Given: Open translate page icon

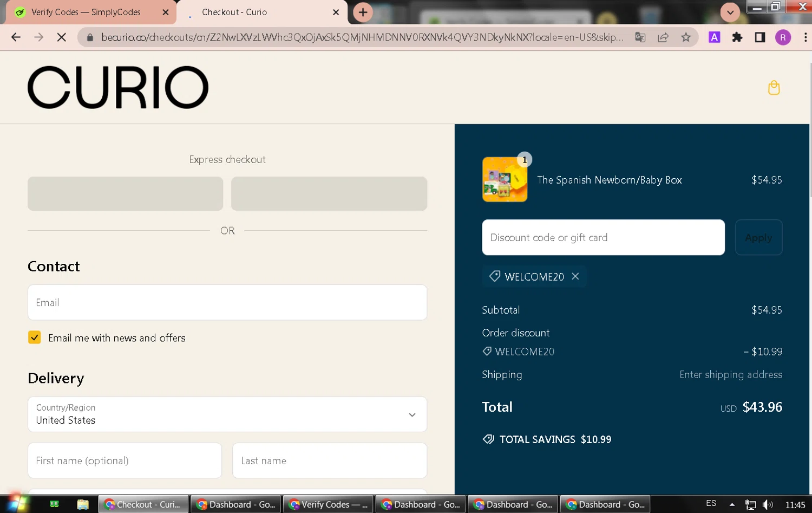Looking at the screenshot, I should click(640, 37).
